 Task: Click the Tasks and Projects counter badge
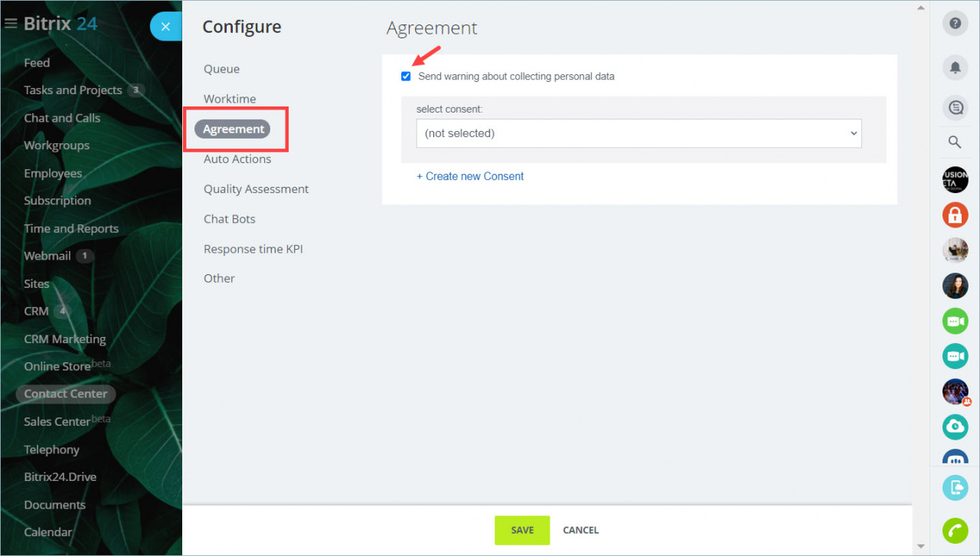tap(136, 90)
